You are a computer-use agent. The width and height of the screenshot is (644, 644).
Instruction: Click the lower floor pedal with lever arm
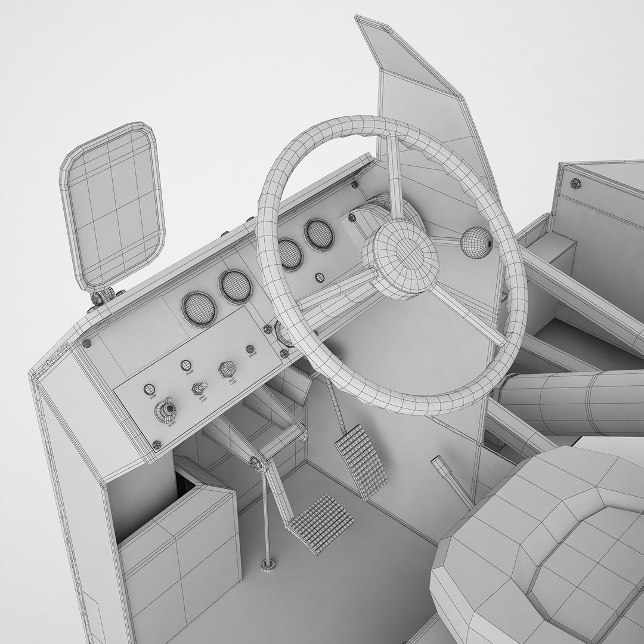tap(321, 524)
